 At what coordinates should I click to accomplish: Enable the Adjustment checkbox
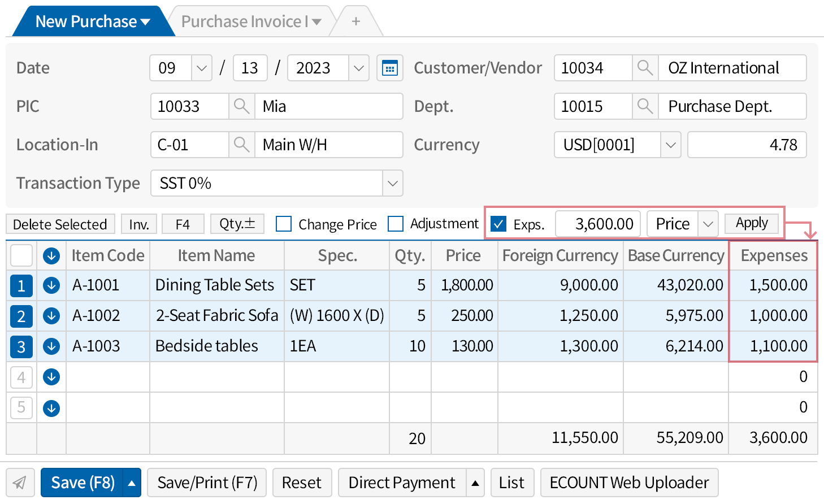tap(395, 224)
